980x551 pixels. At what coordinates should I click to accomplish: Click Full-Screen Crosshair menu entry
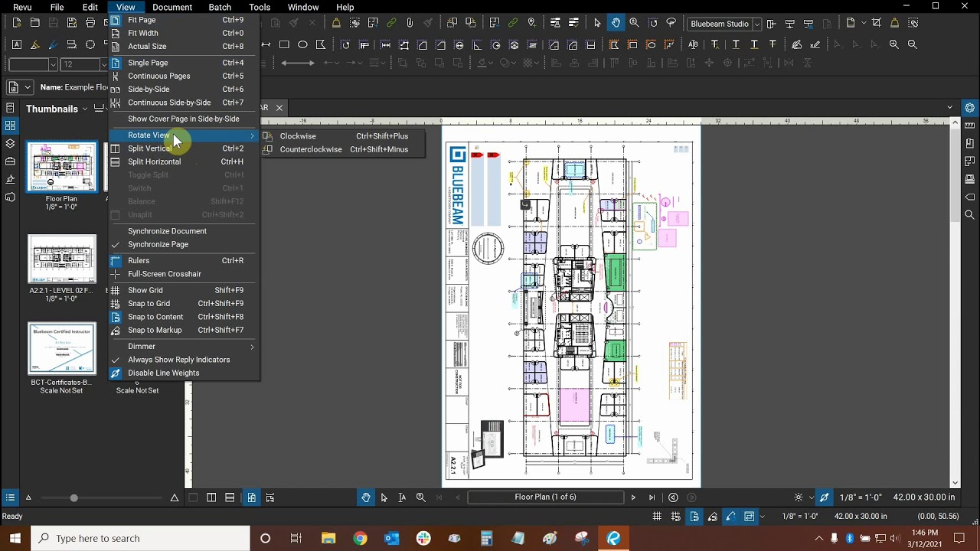coord(184,274)
